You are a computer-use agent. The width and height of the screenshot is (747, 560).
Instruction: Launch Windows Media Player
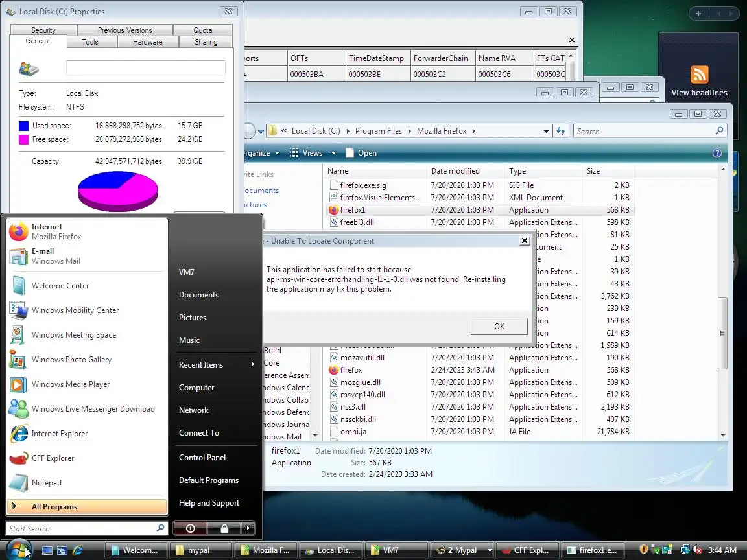[x=87, y=384]
